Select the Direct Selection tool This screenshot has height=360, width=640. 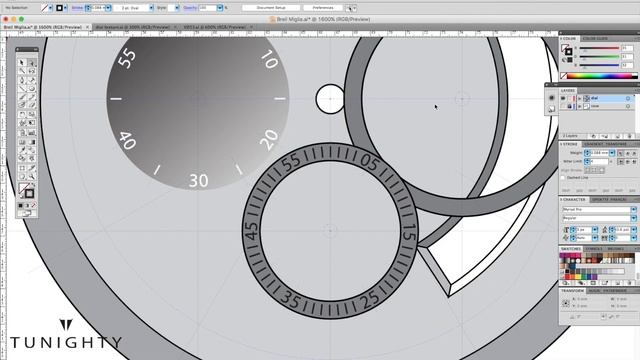click(31, 62)
